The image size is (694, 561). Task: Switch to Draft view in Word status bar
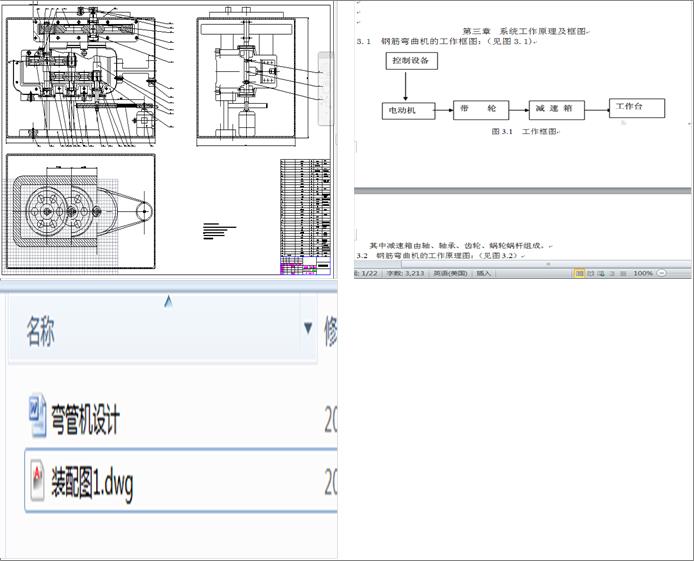pos(623,273)
